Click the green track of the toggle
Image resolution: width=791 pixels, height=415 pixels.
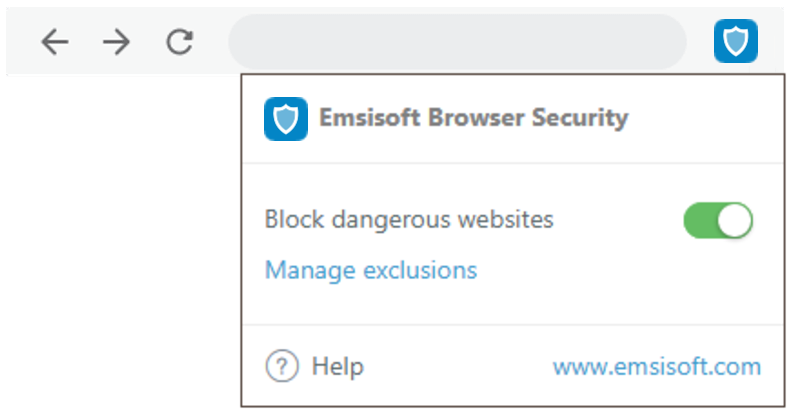coord(700,221)
